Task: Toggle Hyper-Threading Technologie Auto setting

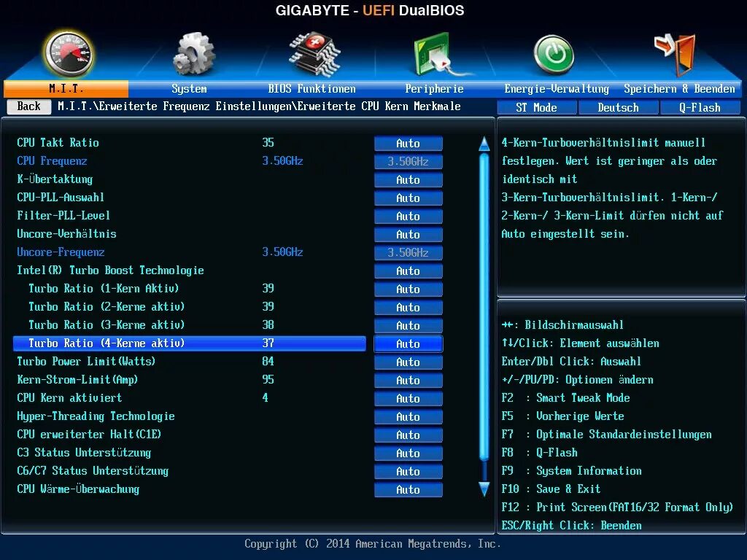Action: click(409, 416)
